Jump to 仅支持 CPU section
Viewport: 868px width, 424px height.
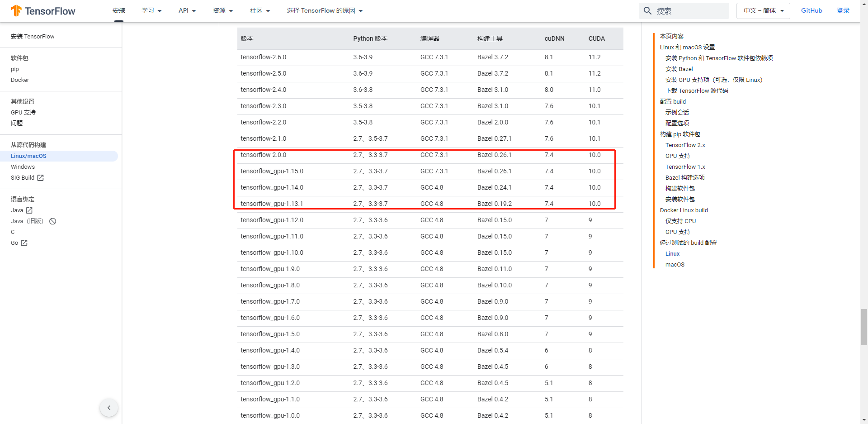tap(680, 221)
